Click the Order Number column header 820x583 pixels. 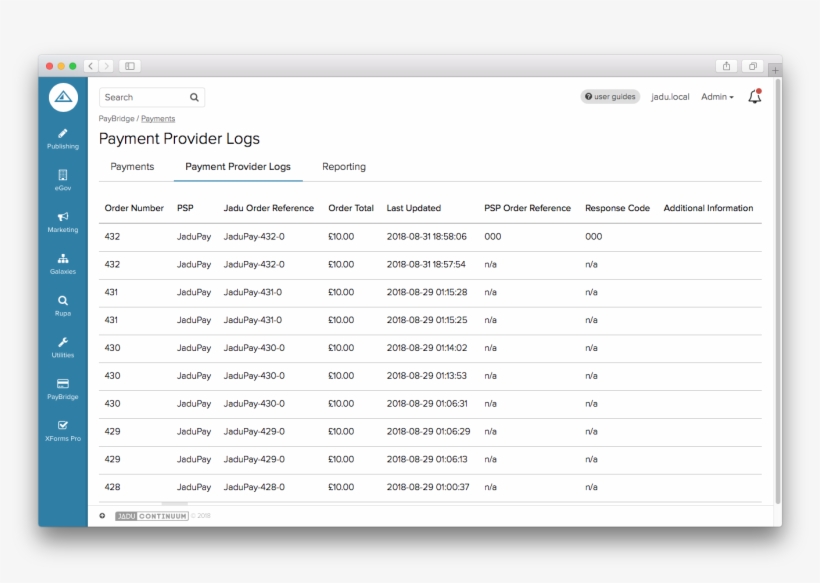coord(134,208)
